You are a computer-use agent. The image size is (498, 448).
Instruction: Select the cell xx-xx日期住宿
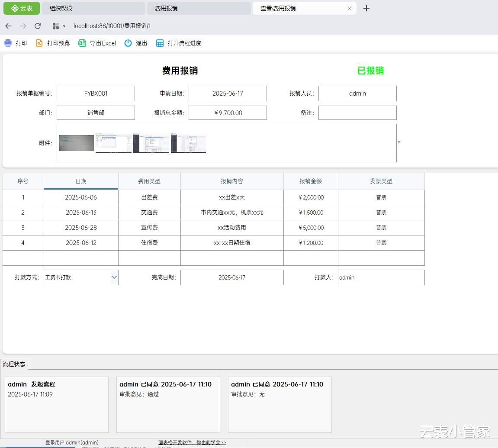point(232,243)
